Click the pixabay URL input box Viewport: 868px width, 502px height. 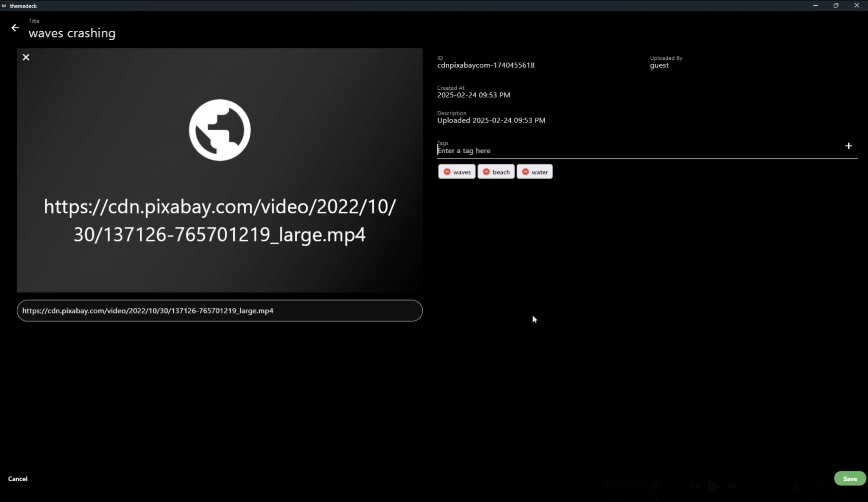[220, 310]
